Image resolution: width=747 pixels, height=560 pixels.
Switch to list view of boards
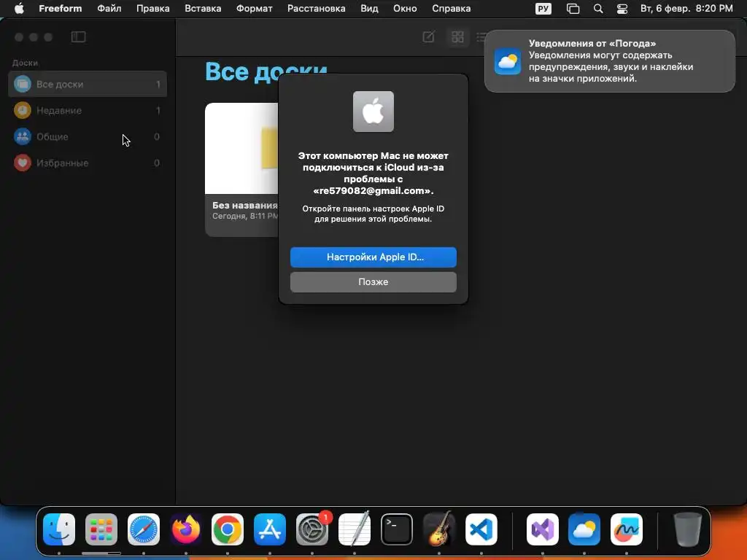[481, 36]
